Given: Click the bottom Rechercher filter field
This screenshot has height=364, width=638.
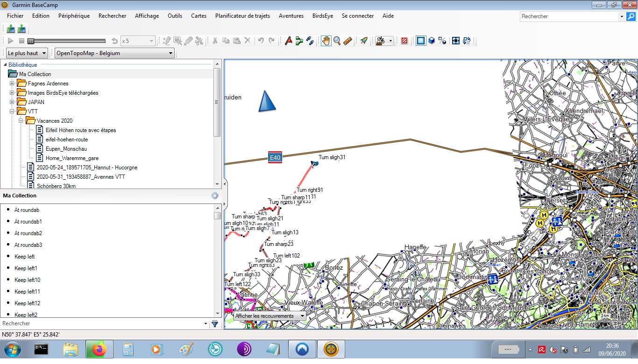Looking at the screenshot, I should click(x=102, y=323).
